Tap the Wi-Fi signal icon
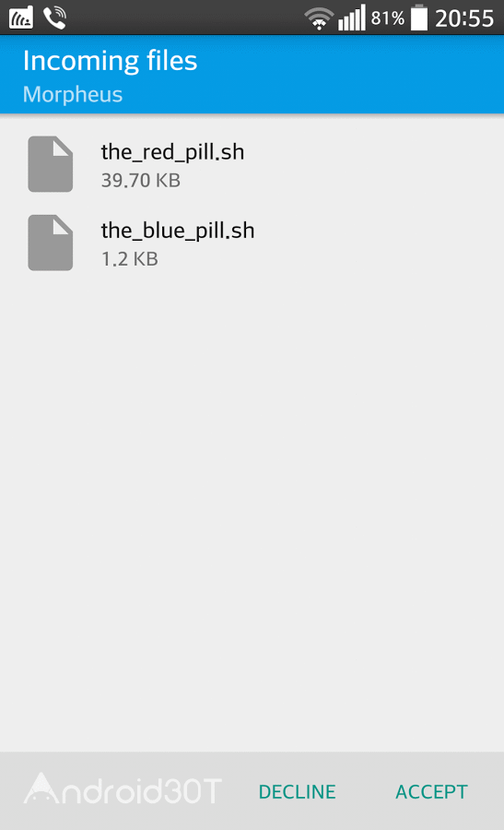This screenshot has height=830, width=504. coord(319,18)
